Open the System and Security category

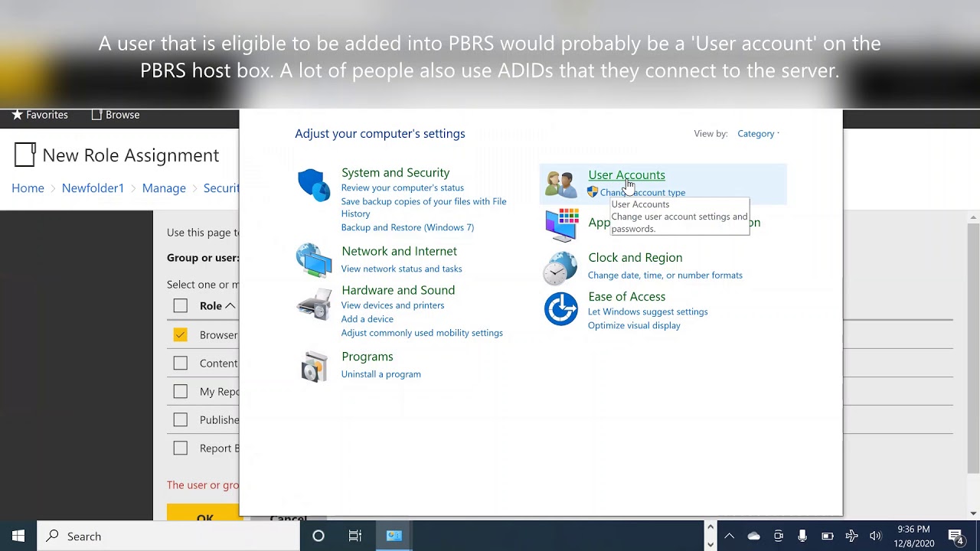click(395, 173)
